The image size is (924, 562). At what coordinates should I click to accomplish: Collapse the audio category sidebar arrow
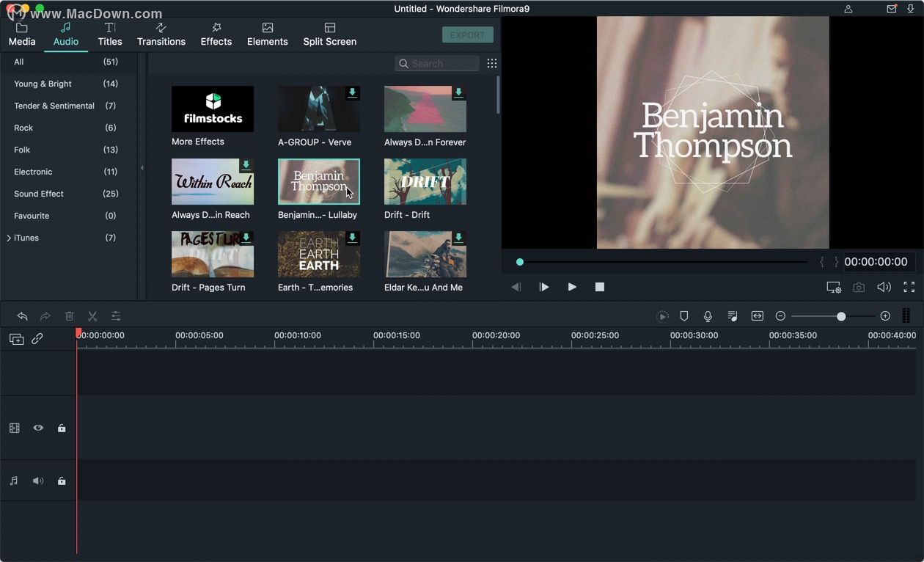click(x=142, y=168)
